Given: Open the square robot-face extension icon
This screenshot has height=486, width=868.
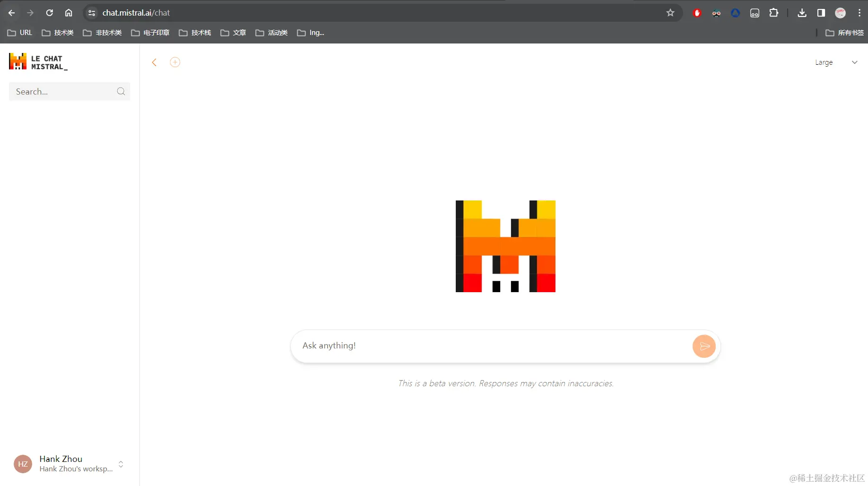Looking at the screenshot, I should pos(755,13).
